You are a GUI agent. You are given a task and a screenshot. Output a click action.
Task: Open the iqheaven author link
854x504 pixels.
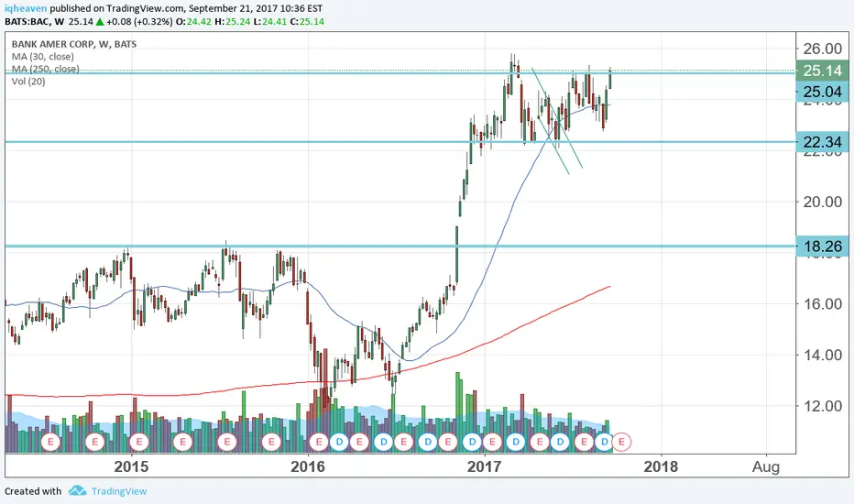point(26,9)
